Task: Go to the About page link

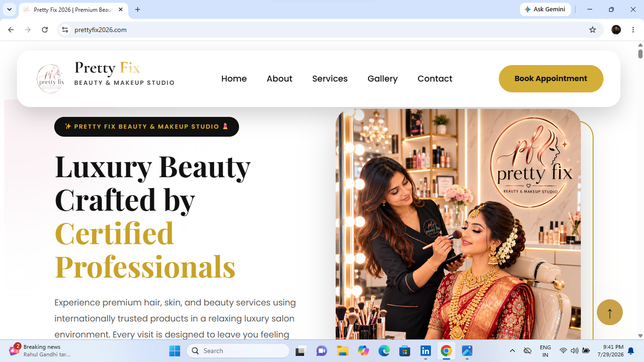Action: 280,79
